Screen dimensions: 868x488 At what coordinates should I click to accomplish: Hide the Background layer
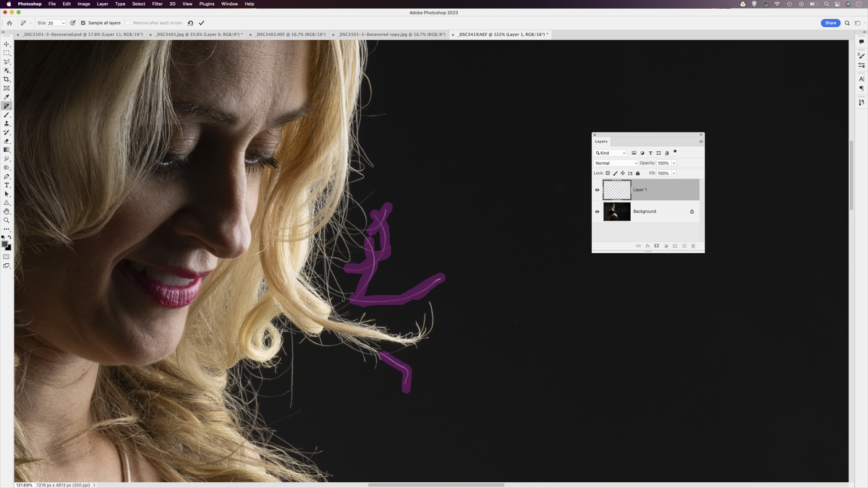(597, 211)
